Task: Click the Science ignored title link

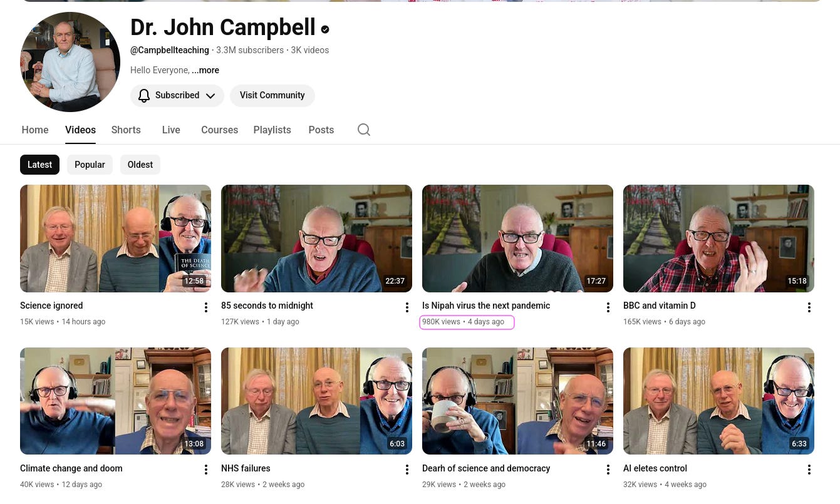Action: click(x=51, y=306)
